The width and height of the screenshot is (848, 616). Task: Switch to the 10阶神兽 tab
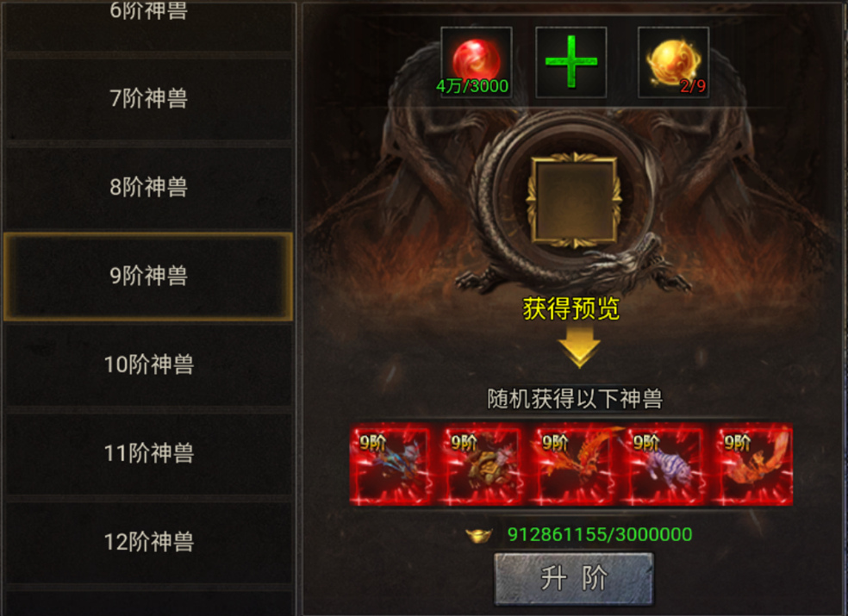pos(149,365)
